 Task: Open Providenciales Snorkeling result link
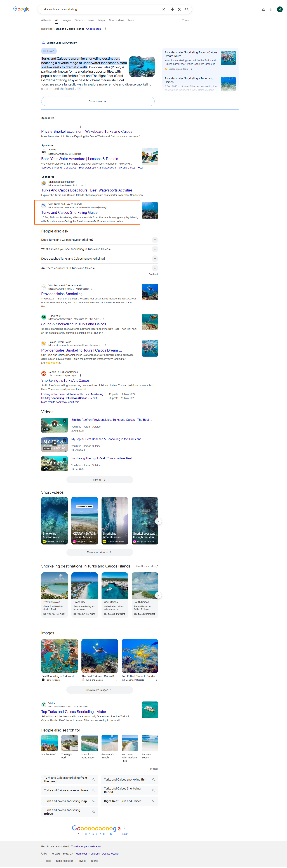(x=62, y=294)
